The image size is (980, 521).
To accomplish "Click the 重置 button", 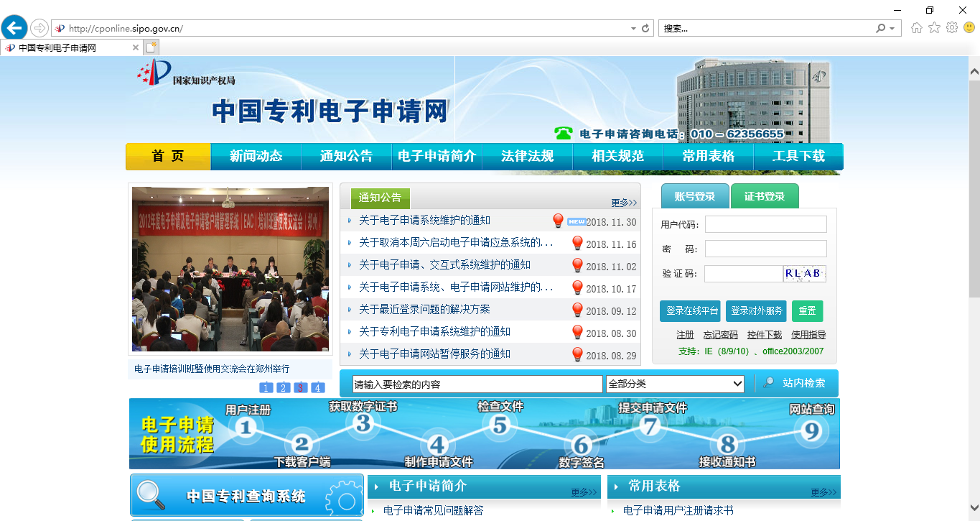I will (x=807, y=311).
